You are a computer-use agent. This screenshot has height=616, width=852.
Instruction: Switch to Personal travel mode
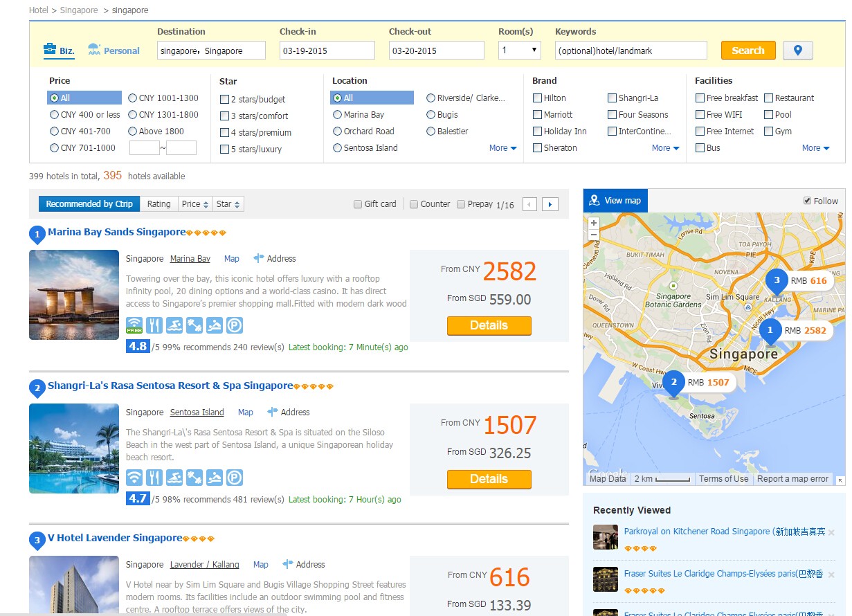(x=114, y=50)
